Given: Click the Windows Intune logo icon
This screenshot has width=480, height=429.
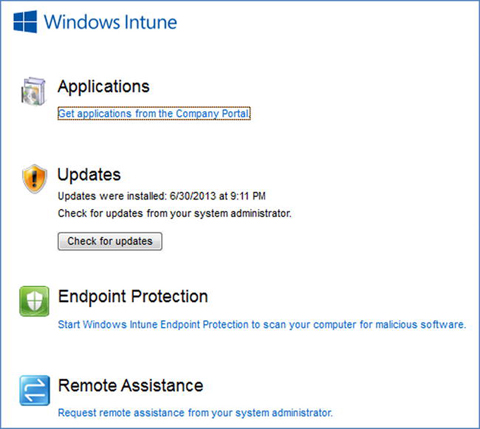Looking at the screenshot, I should (25, 22).
